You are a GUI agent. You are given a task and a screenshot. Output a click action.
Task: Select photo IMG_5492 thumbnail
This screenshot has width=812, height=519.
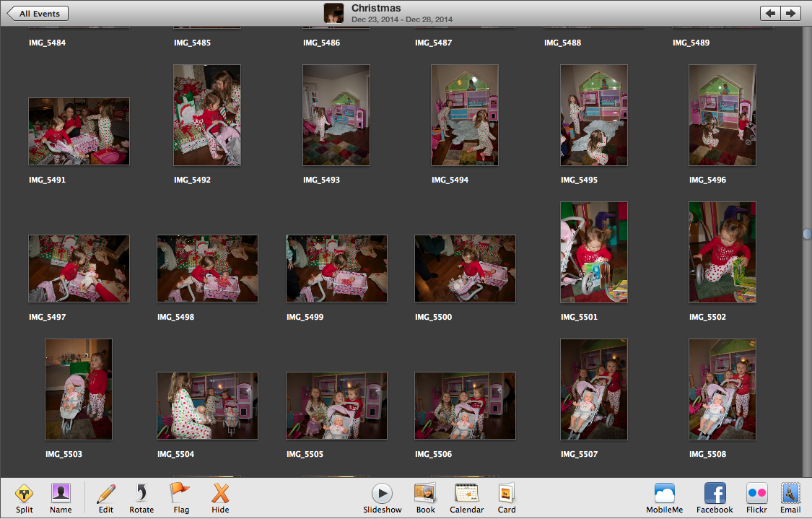[x=207, y=115]
